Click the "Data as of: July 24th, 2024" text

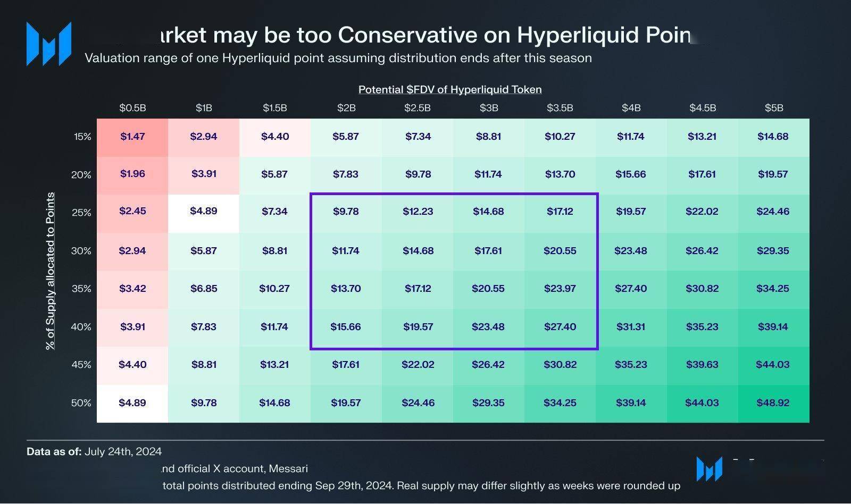(94, 452)
